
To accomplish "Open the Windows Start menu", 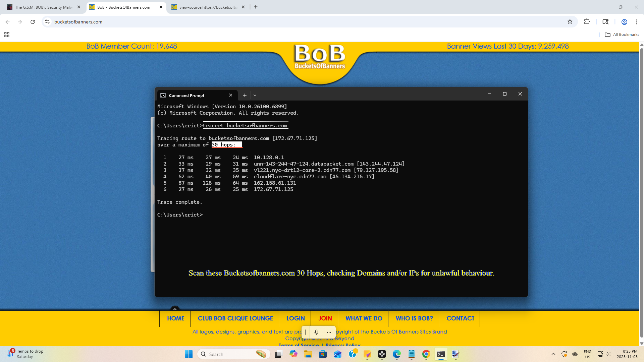I will [189, 354].
